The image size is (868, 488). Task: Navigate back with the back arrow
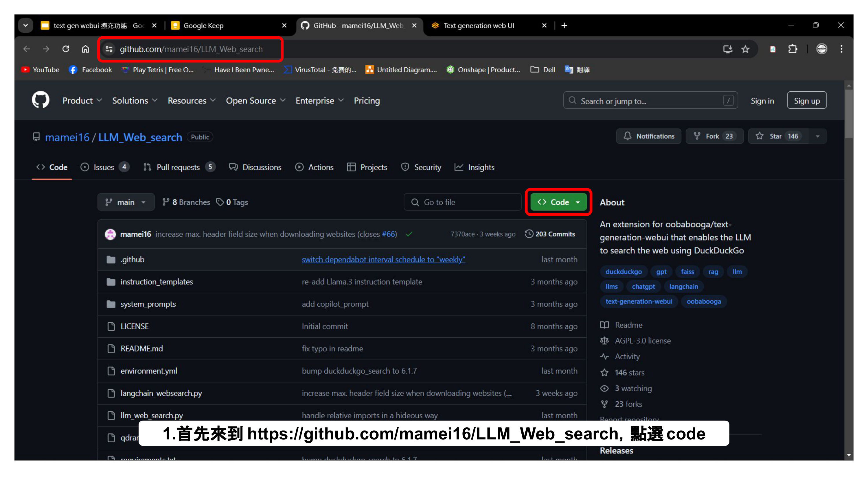[x=27, y=49]
